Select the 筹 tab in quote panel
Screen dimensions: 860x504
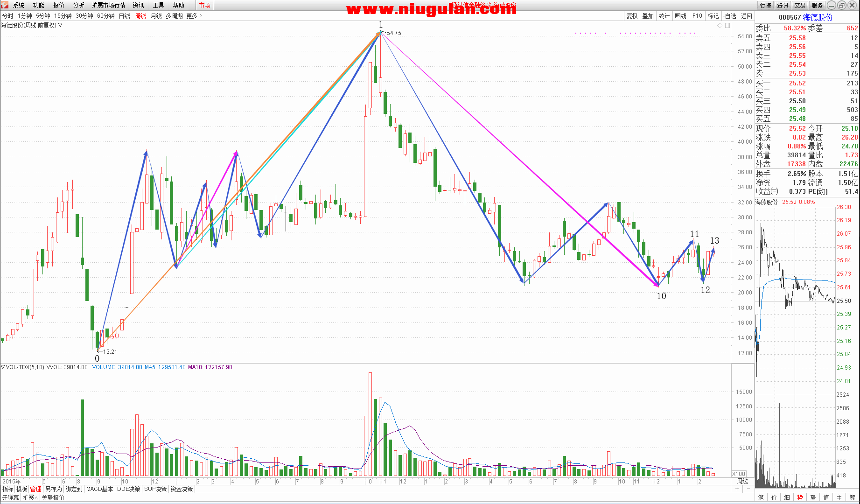coord(852,497)
